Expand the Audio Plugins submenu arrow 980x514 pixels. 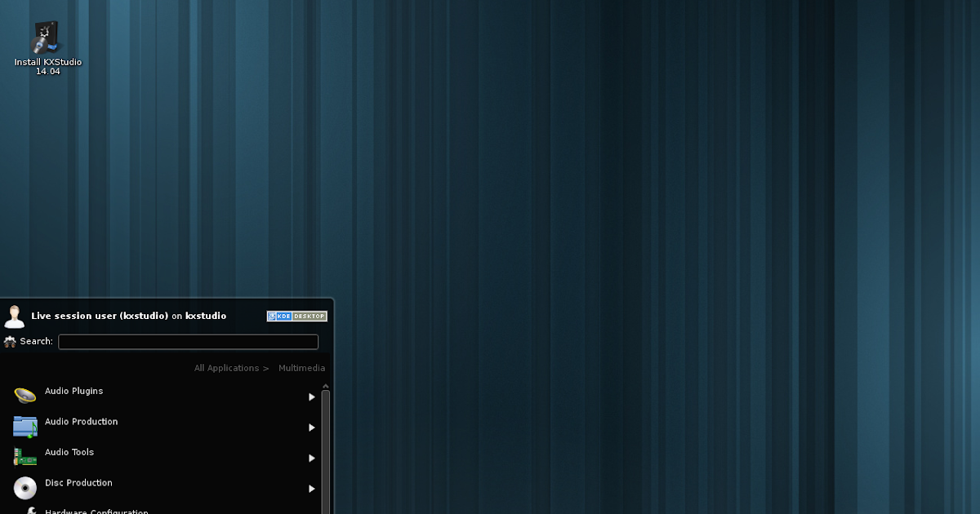click(311, 397)
